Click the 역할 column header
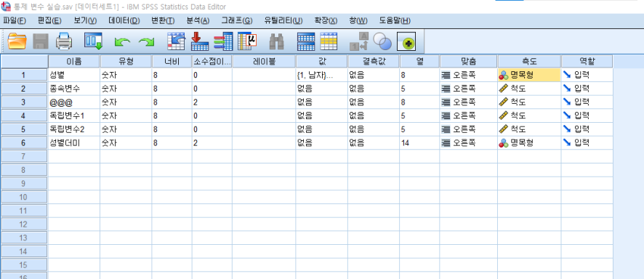644x279 pixels. [x=587, y=62]
